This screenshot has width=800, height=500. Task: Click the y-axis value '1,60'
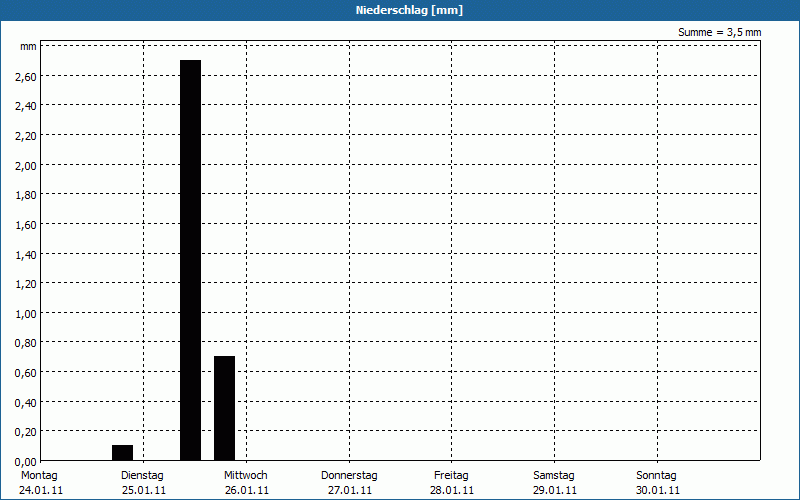(26, 224)
